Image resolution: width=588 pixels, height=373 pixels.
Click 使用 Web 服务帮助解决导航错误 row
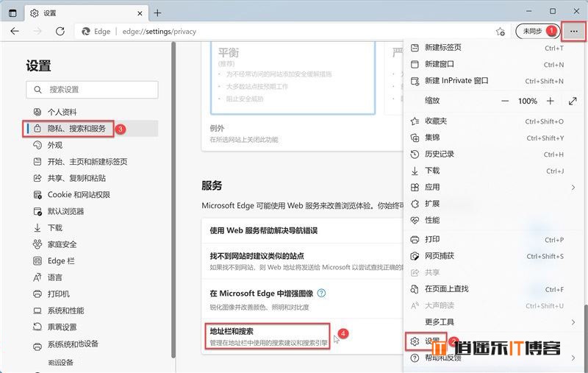(x=302, y=230)
